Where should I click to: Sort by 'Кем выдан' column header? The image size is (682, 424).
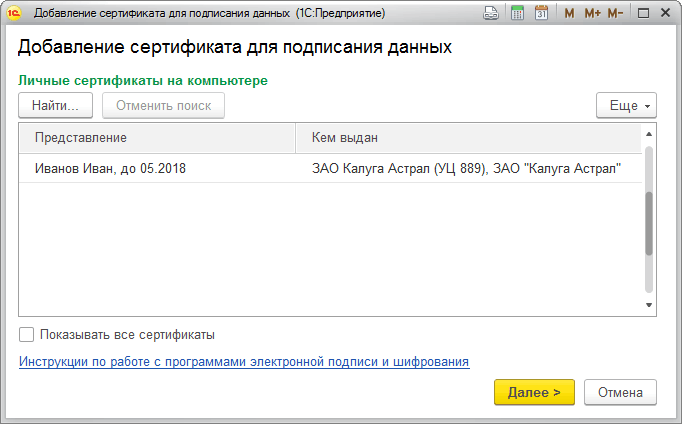click(x=468, y=137)
